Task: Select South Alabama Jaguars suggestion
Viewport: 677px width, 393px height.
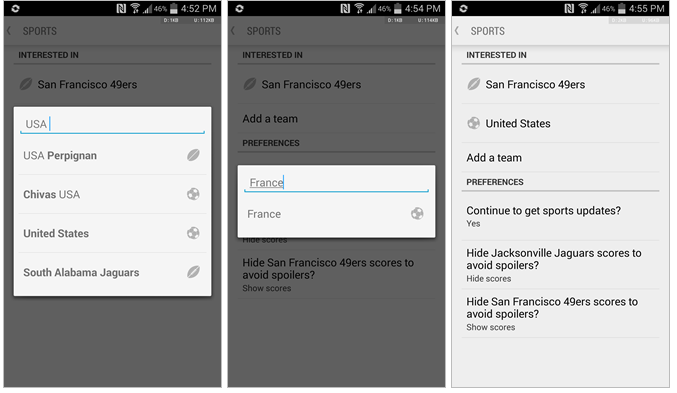Action: (x=112, y=273)
